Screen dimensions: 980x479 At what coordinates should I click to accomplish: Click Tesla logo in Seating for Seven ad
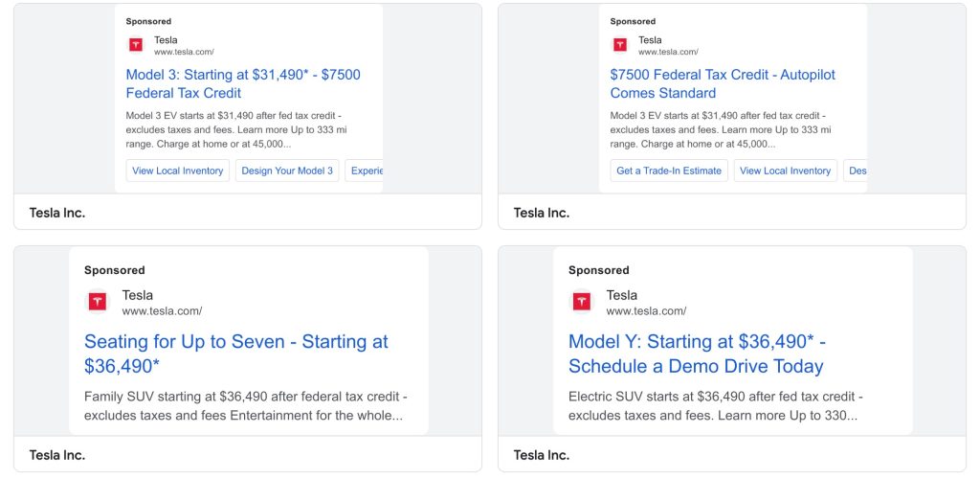point(98,302)
